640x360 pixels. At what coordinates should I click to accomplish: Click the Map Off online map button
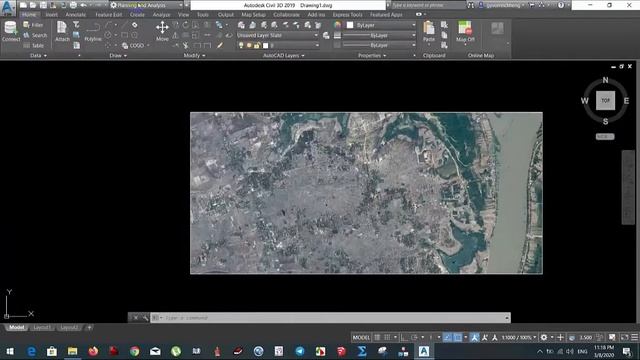click(465, 31)
